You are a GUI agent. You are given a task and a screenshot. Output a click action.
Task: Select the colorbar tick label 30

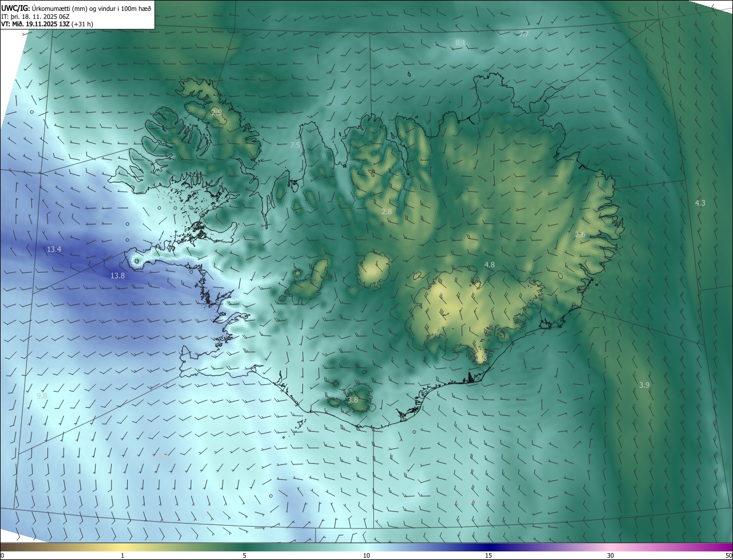pyautogui.click(x=610, y=556)
